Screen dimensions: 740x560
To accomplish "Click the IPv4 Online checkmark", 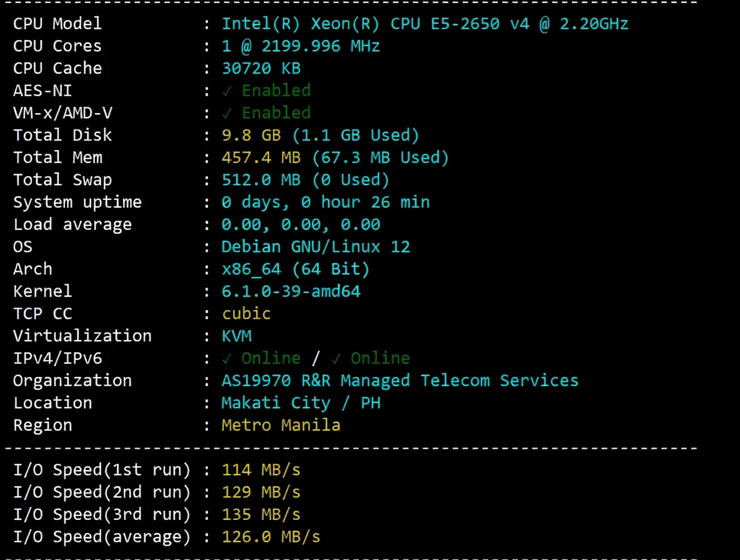I will coord(227,359).
